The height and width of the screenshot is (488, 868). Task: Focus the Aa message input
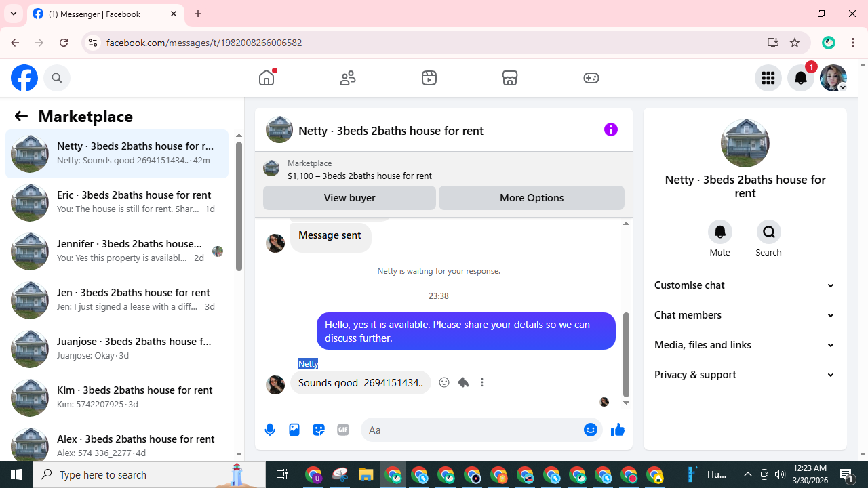click(472, 430)
